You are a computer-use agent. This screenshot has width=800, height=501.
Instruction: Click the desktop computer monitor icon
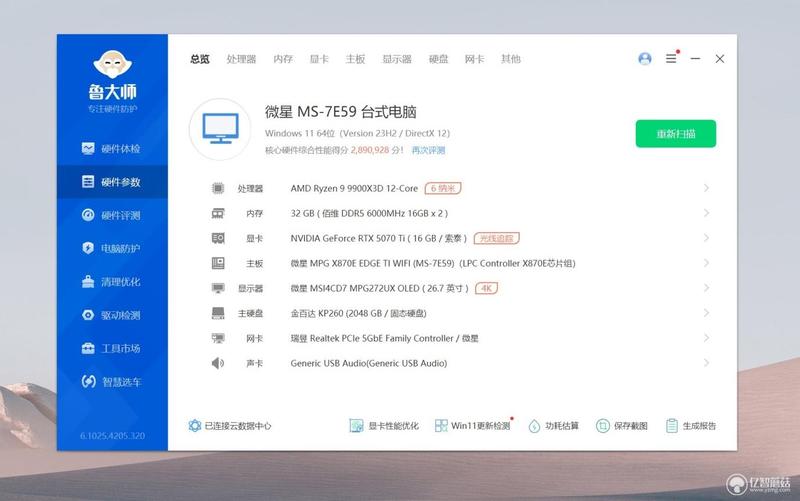pos(220,129)
